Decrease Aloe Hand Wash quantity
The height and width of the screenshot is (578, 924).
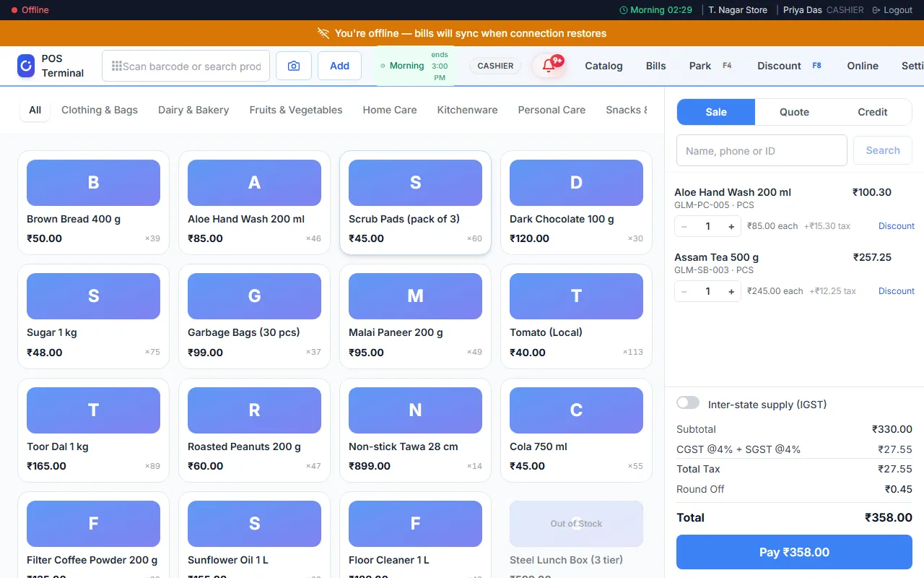coord(684,226)
